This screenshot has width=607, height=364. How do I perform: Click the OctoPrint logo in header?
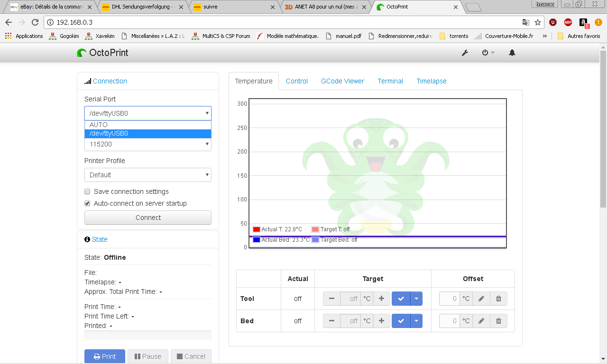tap(103, 53)
